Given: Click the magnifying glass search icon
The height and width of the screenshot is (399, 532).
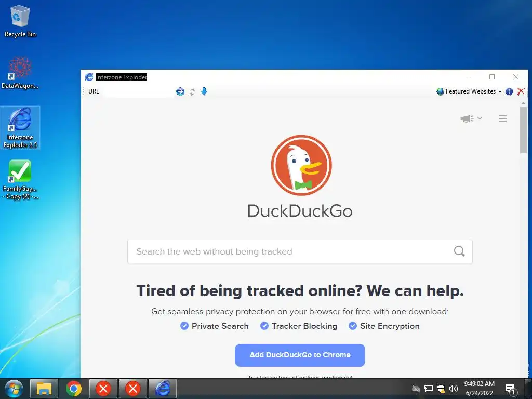Looking at the screenshot, I should 459,251.
